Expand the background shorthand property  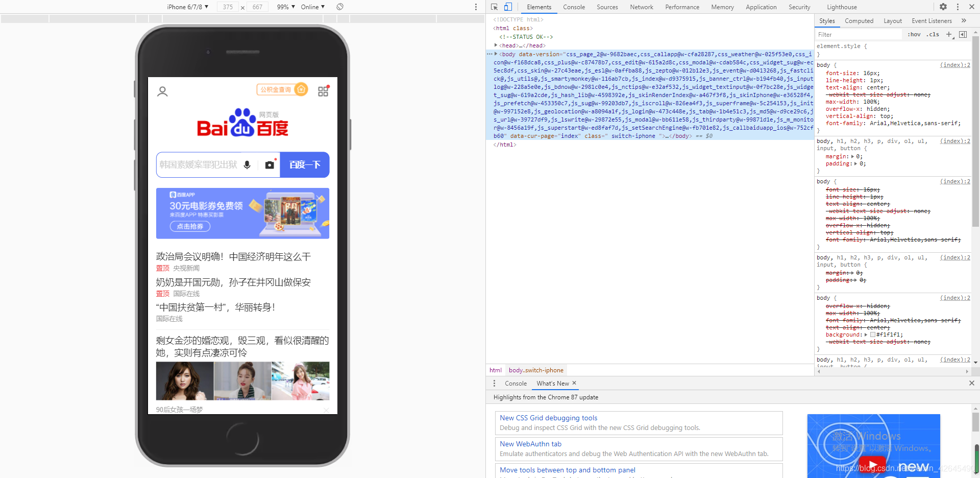coord(866,334)
